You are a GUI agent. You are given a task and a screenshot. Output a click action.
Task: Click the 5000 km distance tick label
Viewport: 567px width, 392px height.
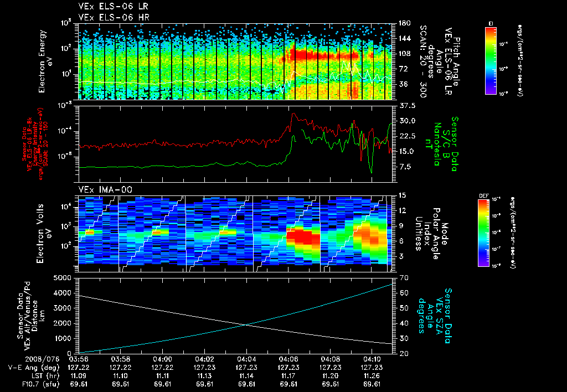[62, 278]
